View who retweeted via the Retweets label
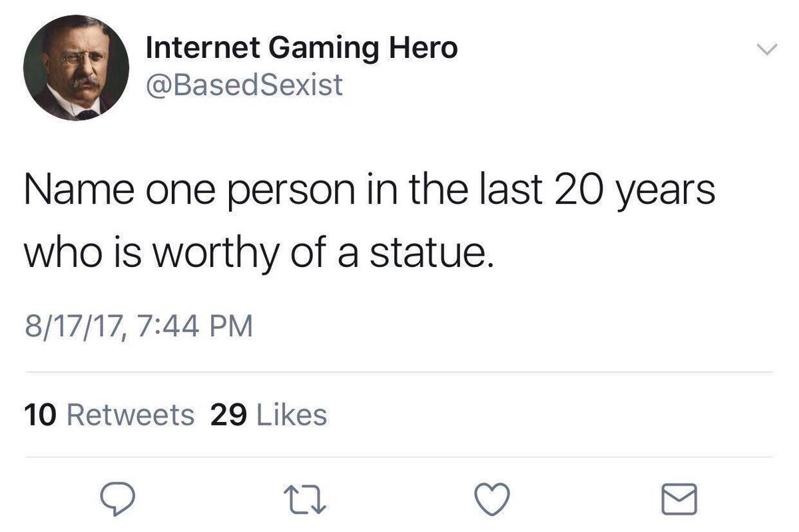This screenshot has height=532, width=799. point(131,414)
